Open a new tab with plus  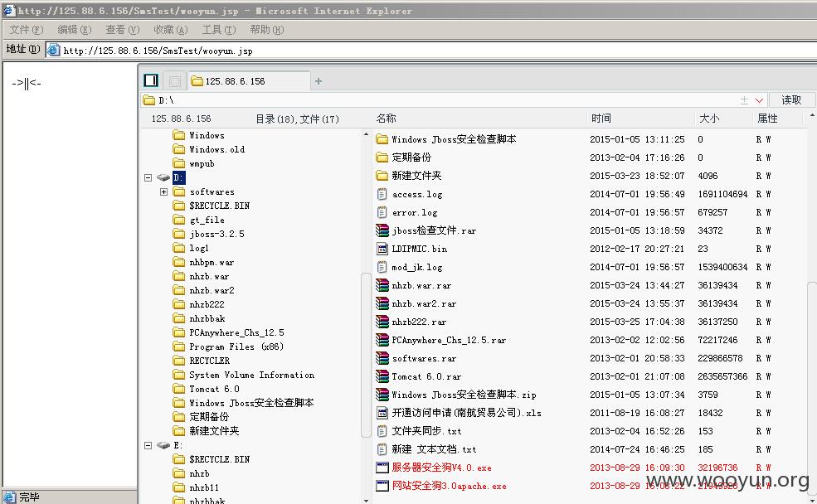click(319, 81)
